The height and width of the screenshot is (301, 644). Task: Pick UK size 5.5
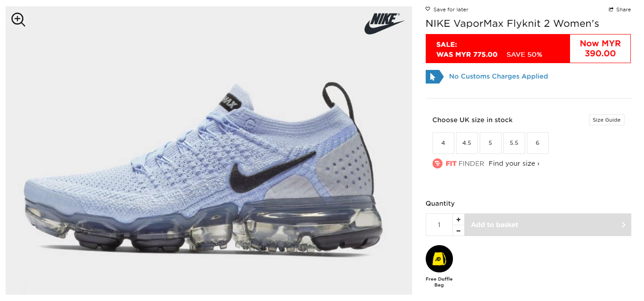point(514,143)
